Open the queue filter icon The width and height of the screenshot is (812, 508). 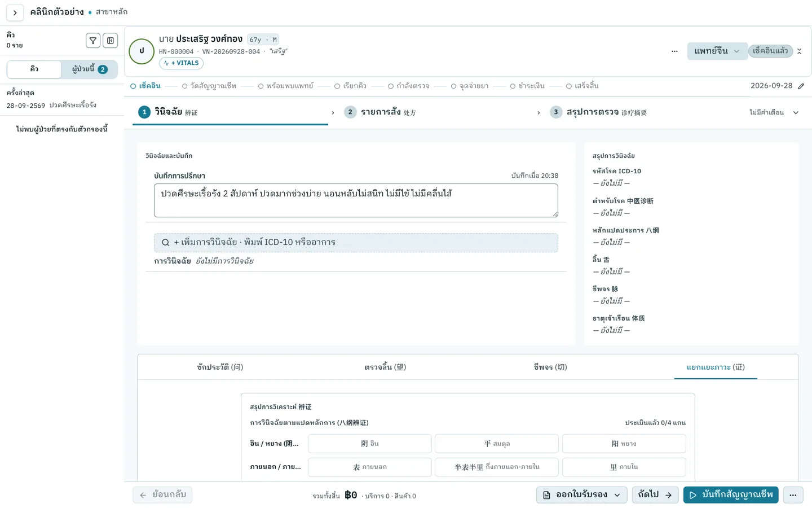click(93, 41)
